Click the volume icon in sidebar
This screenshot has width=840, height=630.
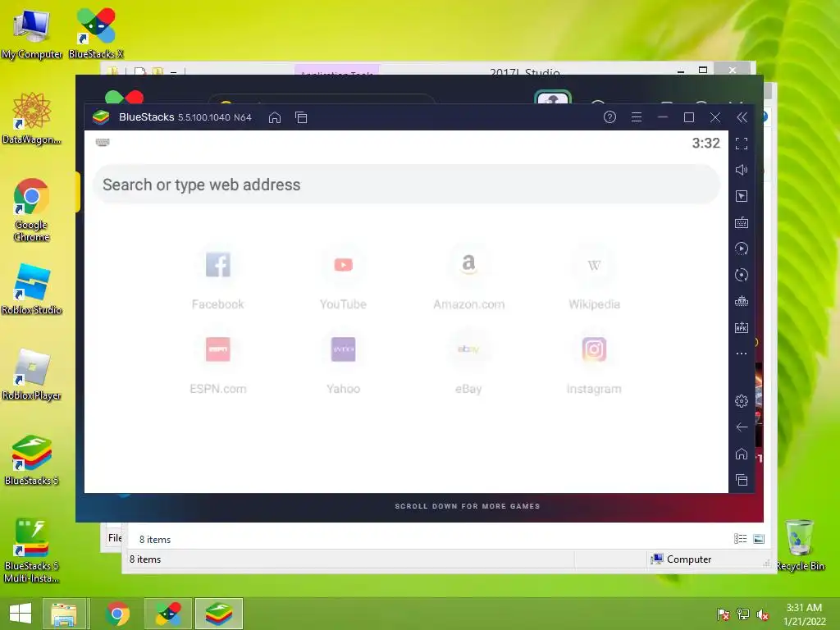(742, 170)
